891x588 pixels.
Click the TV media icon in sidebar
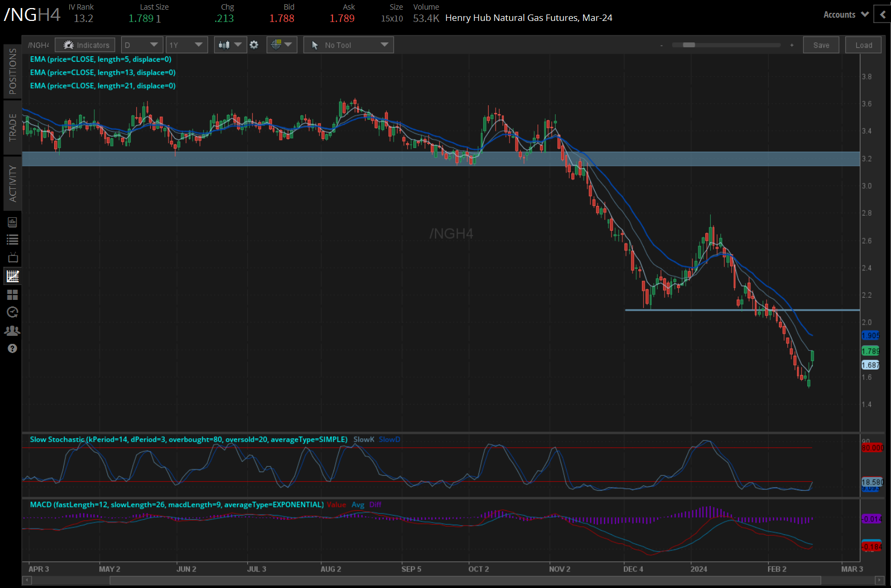click(x=12, y=258)
